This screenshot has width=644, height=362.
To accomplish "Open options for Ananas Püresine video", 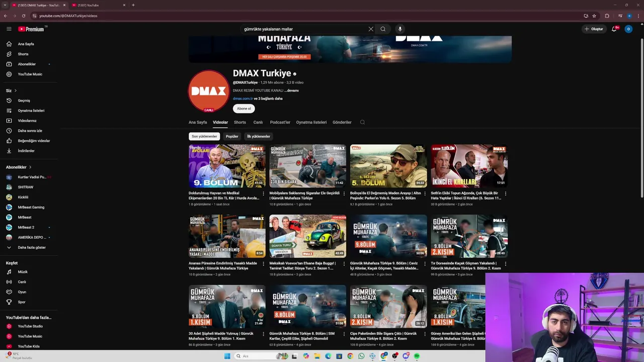I will coord(263,264).
